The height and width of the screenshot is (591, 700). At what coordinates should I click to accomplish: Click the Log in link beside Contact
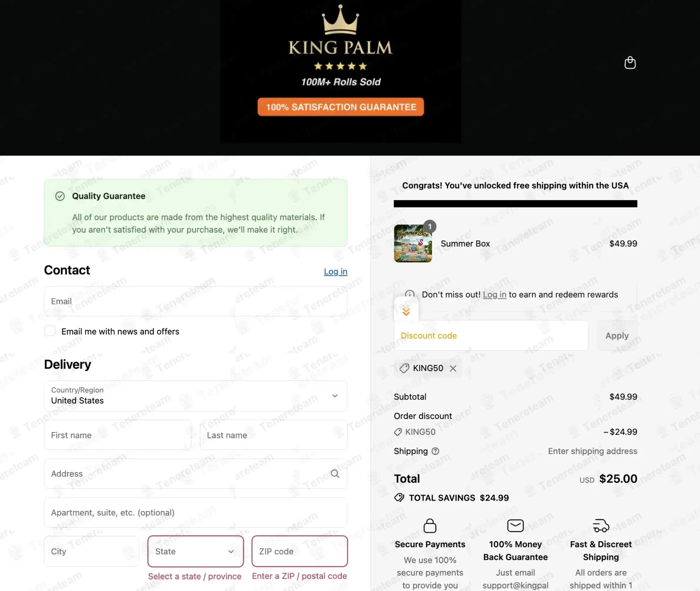336,271
